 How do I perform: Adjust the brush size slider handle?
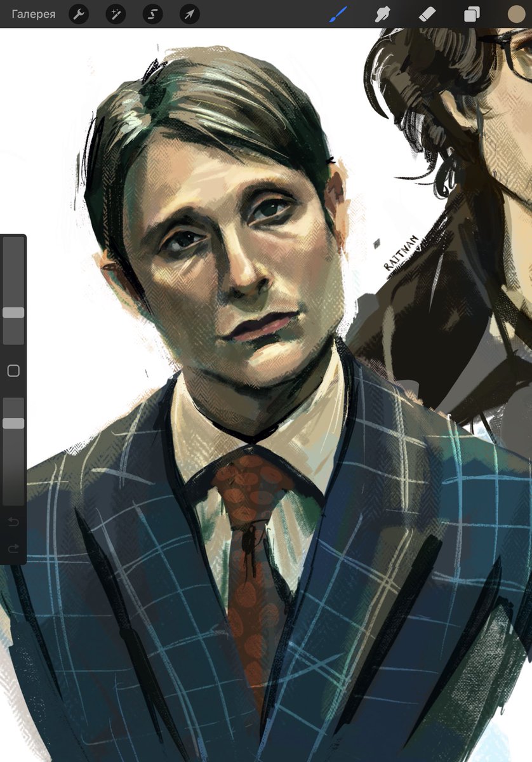(x=13, y=312)
